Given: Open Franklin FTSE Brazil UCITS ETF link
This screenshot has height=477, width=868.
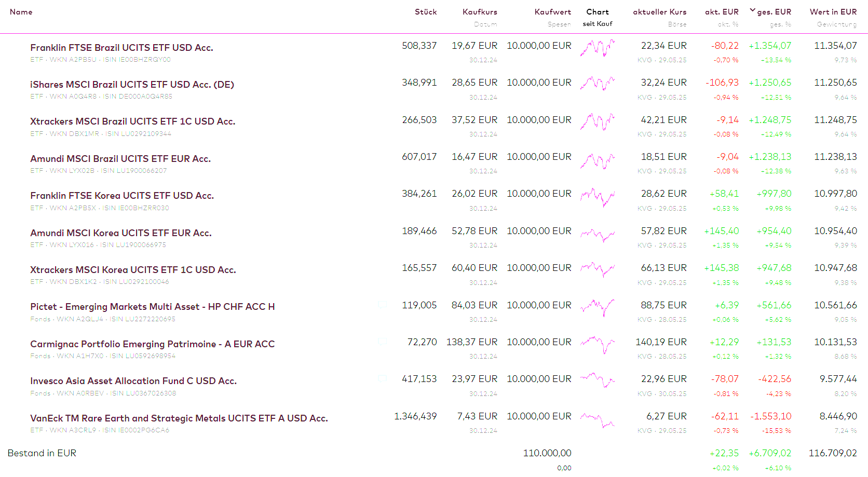Looking at the screenshot, I should tap(121, 48).
